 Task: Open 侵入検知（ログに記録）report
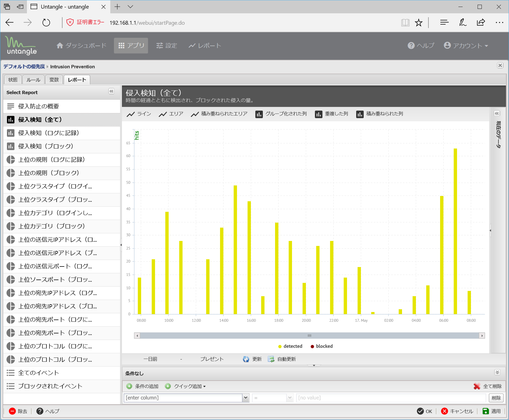pos(62,133)
